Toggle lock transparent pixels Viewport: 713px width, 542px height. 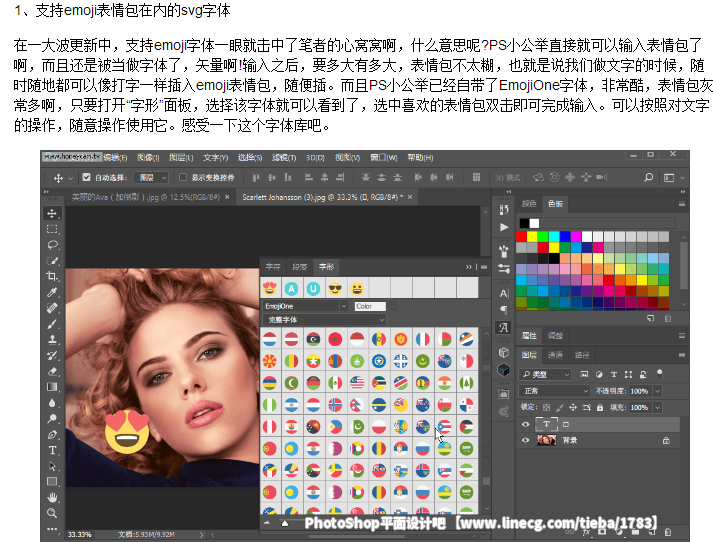tap(547, 407)
